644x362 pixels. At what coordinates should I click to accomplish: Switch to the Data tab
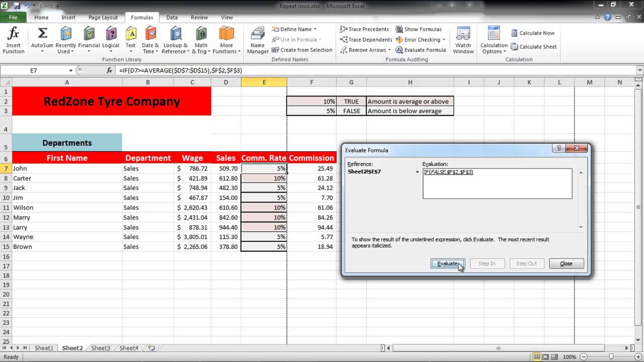point(172,18)
